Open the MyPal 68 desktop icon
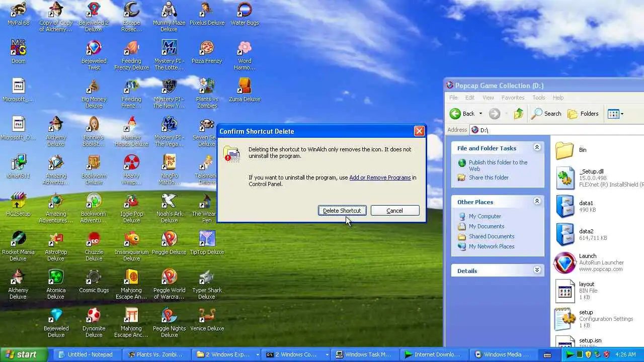The width and height of the screenshot is (644, 362). click(18, 14)
